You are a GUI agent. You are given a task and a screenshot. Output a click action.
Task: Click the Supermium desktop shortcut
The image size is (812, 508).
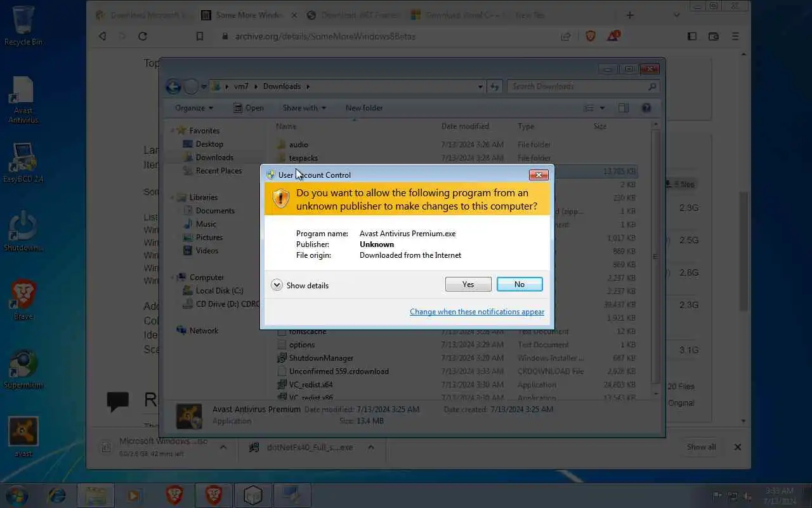pyautogui.click(x=23, y=368)
